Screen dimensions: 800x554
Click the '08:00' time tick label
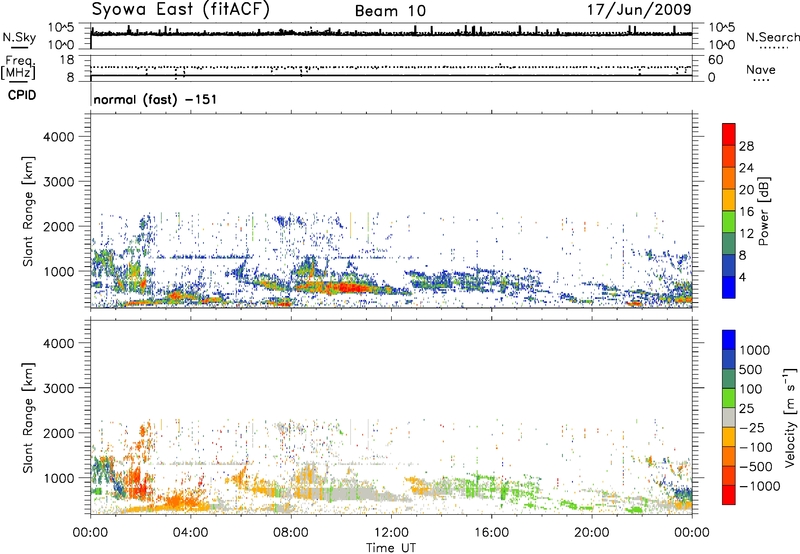(290, 533)
